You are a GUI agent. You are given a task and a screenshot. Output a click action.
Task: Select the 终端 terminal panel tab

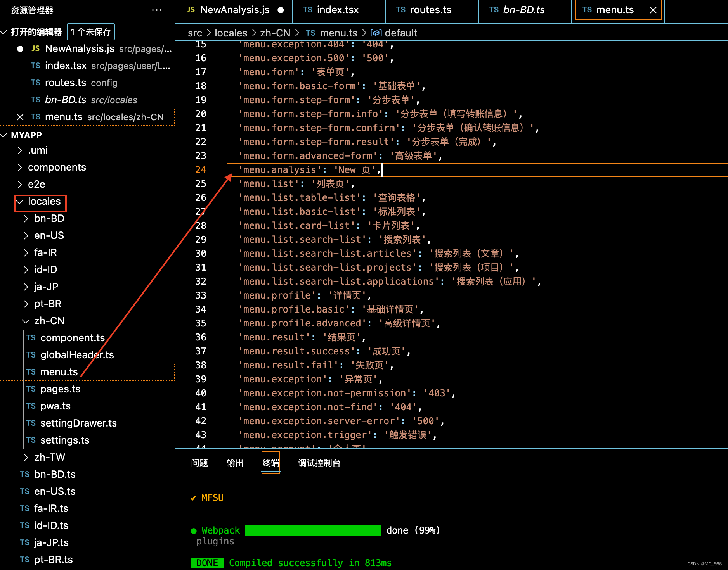(271, 463)
